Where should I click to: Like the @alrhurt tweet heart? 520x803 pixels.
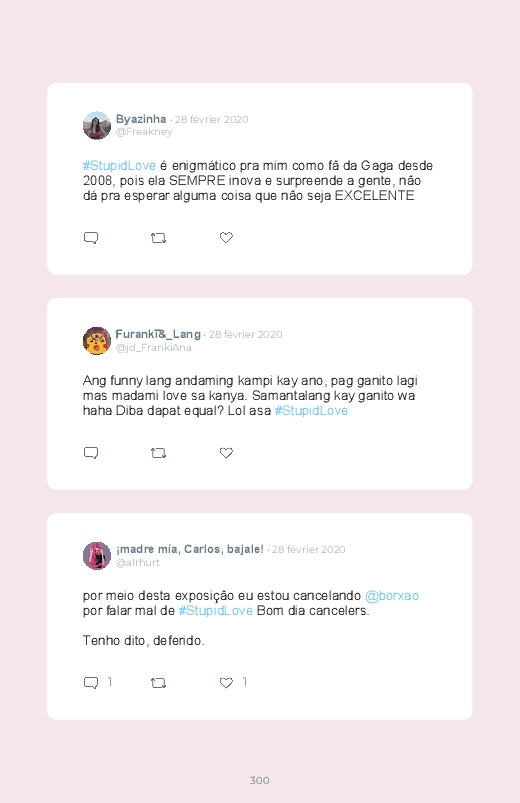226,682
